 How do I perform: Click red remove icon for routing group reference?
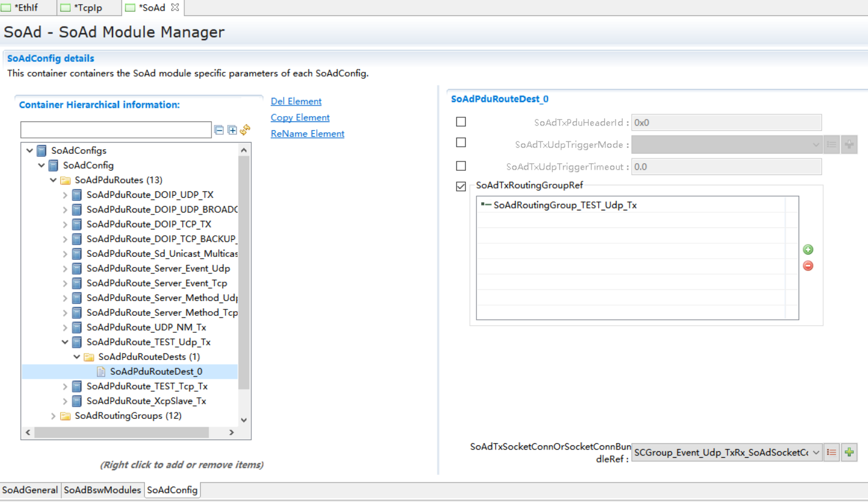(x=808, y=266)
